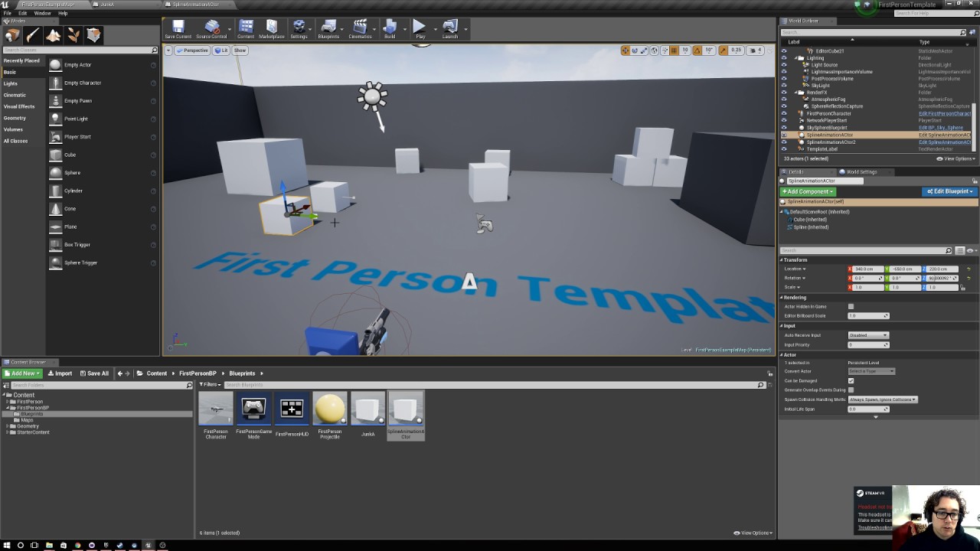Open the Perspective viewport type dropdown

point(193,51)
